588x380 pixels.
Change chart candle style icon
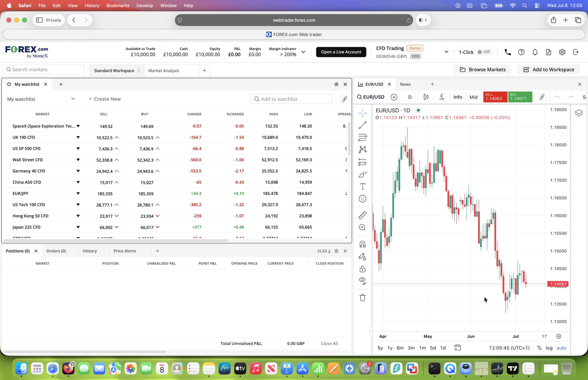426,97
